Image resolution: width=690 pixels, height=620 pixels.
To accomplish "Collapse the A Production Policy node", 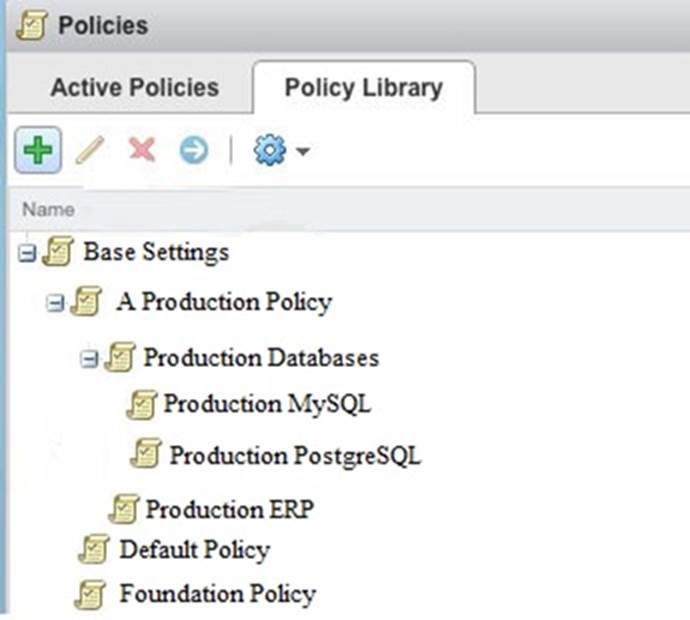I will pyautogui.click(x=55, y=302).
